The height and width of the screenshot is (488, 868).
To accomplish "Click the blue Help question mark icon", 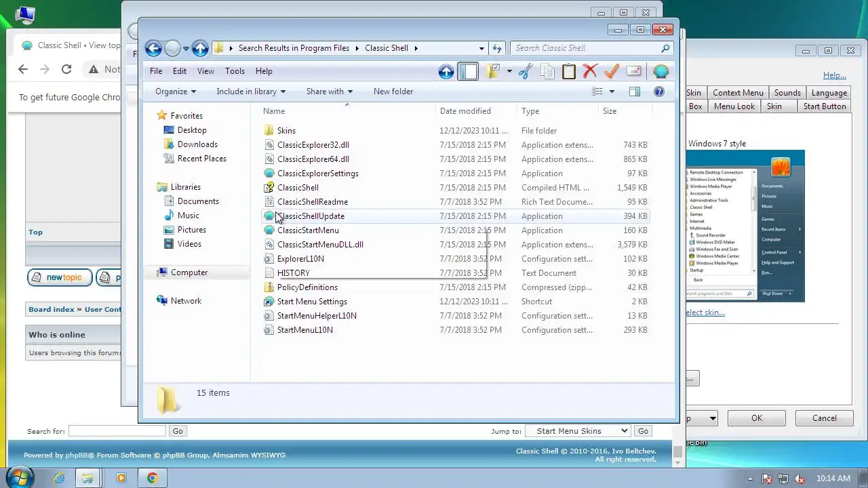I will [659, 91].
